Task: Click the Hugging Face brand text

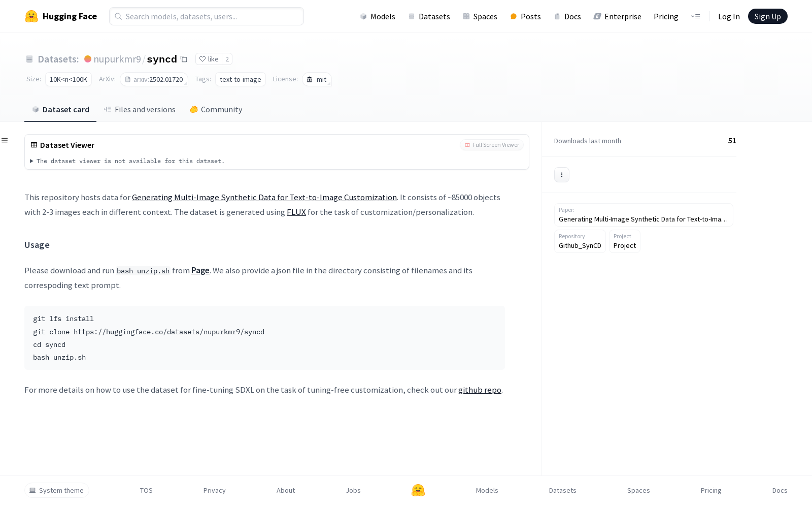Action: coord(70,16)
